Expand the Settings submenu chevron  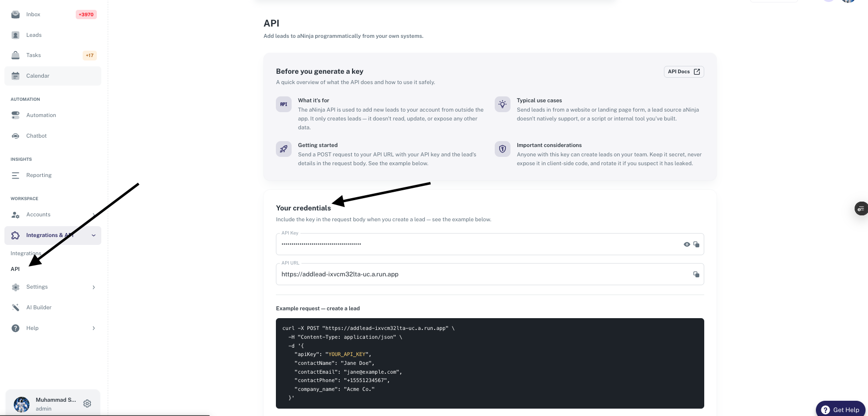pos(93,287)
